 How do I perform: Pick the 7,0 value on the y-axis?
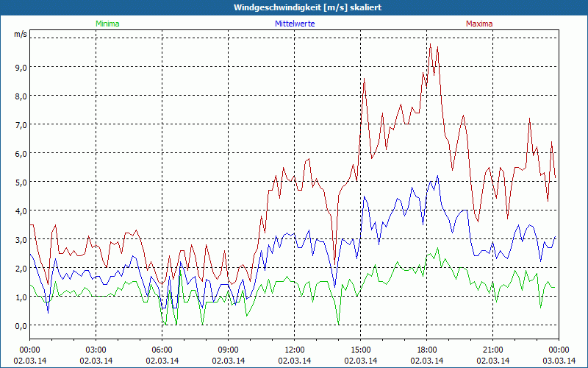[x=20, y=124]
